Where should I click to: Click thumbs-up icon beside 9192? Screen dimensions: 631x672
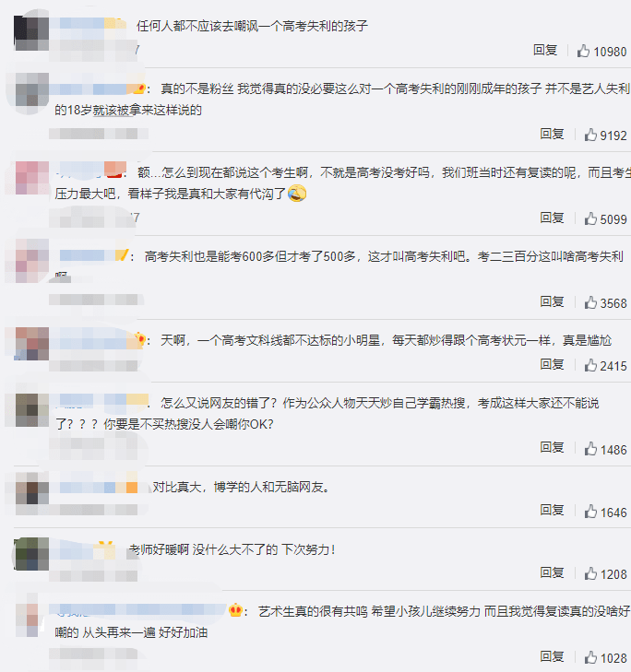(x=590, y=135)
